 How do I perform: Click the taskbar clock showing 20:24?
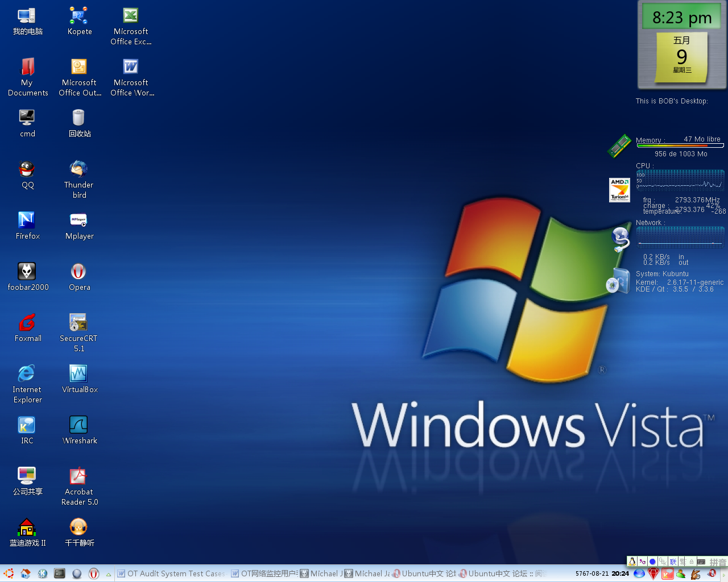pos(620,573)
